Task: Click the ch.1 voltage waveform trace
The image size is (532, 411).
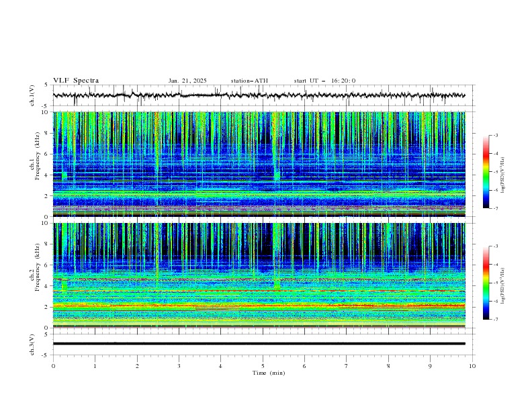Action: (259, 95)
